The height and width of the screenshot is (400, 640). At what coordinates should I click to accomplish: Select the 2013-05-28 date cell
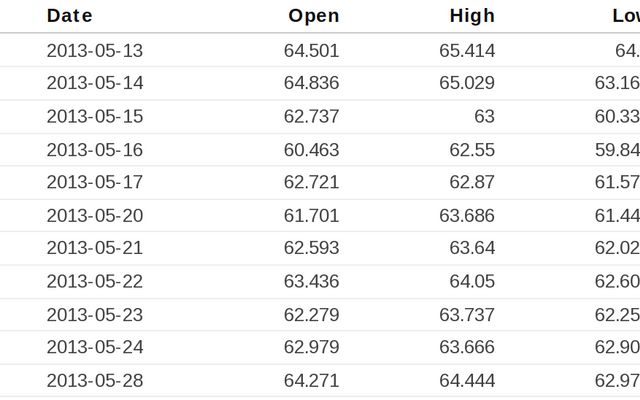coord(95,380)
